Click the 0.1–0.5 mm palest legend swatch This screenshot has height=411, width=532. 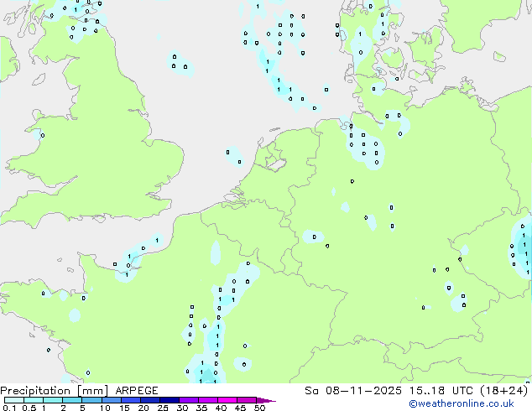coord(14,400)
